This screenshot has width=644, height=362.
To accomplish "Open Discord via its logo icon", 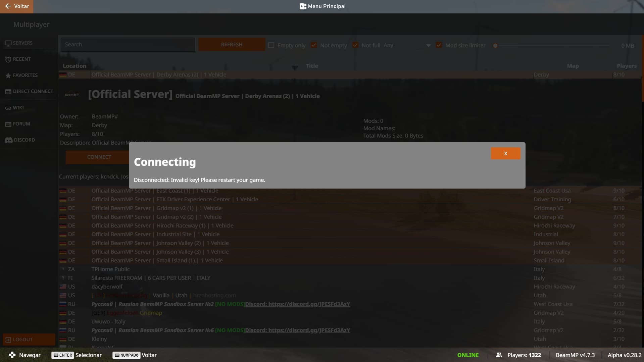I will coord(8,140).
